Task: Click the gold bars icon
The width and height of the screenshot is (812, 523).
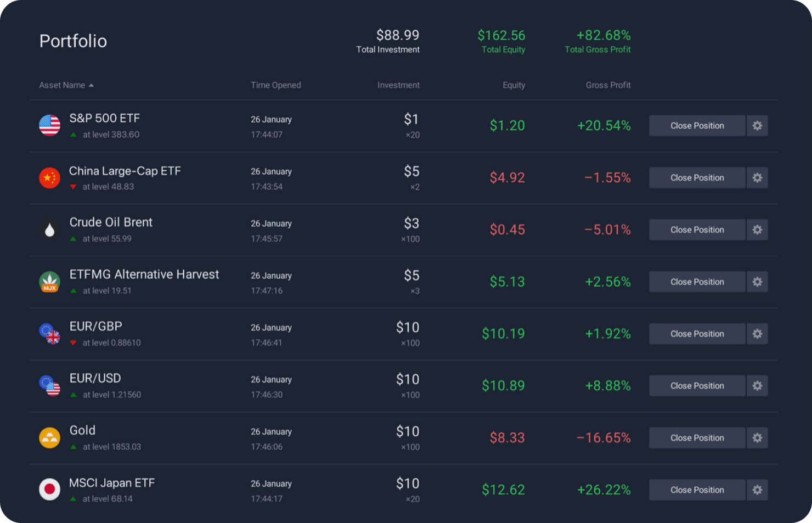Action: (50, 438)
